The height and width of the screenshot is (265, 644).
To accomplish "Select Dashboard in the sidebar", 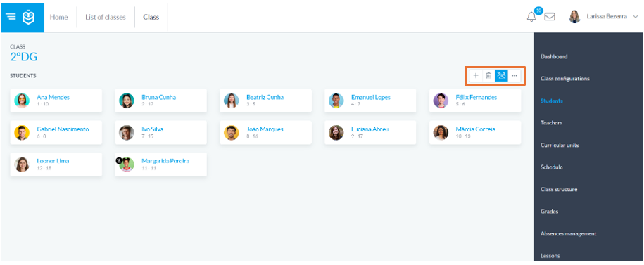I will tap(554, 57).
